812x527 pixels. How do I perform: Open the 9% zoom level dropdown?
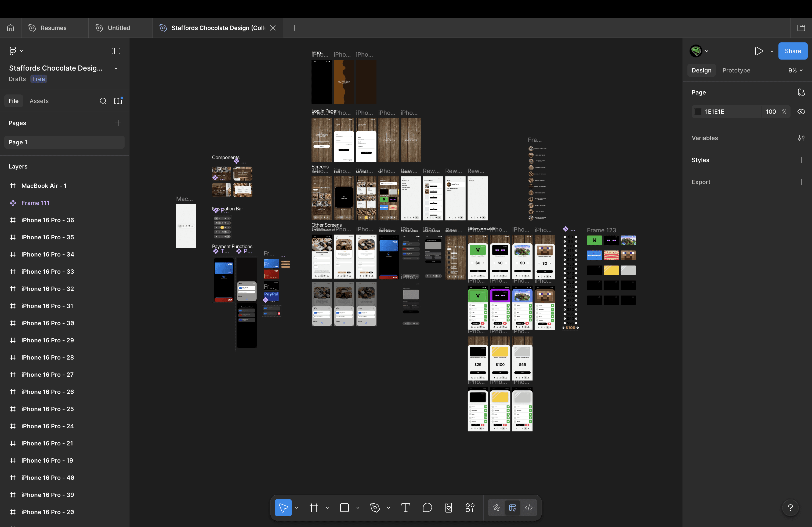tap(795, 71)
